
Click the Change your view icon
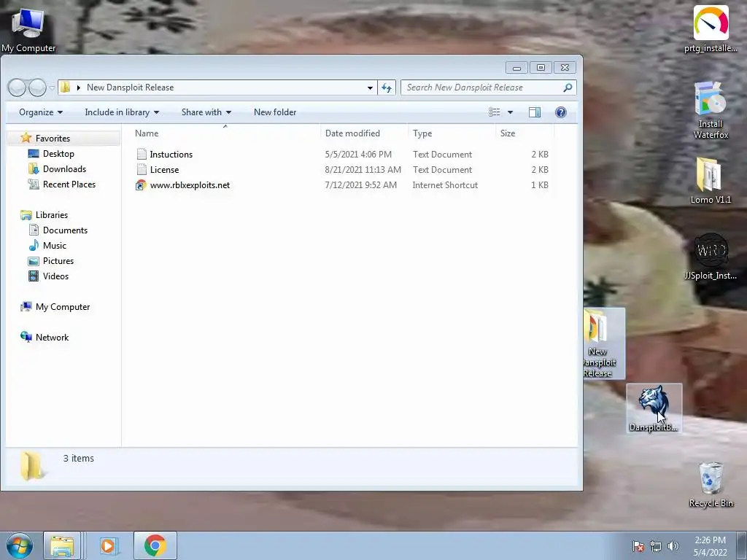point(495,112)
